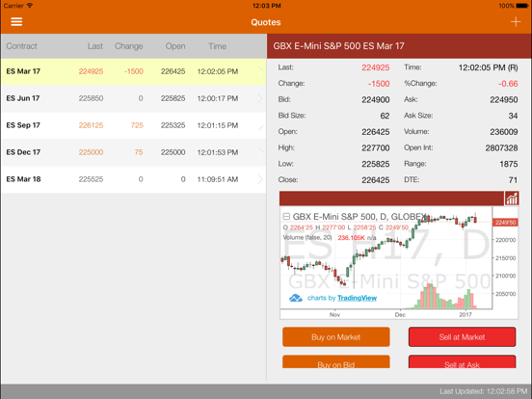Click time 12:00:17 PM

point(218,98)
